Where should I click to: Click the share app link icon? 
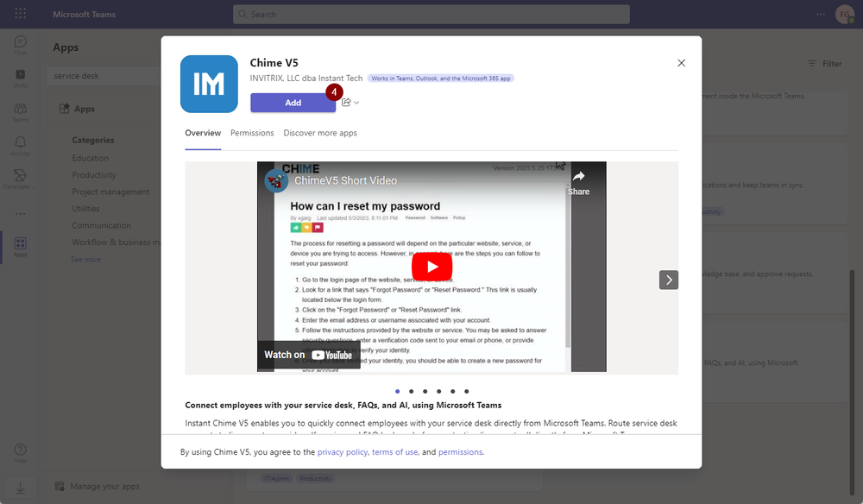coord(346,103)
